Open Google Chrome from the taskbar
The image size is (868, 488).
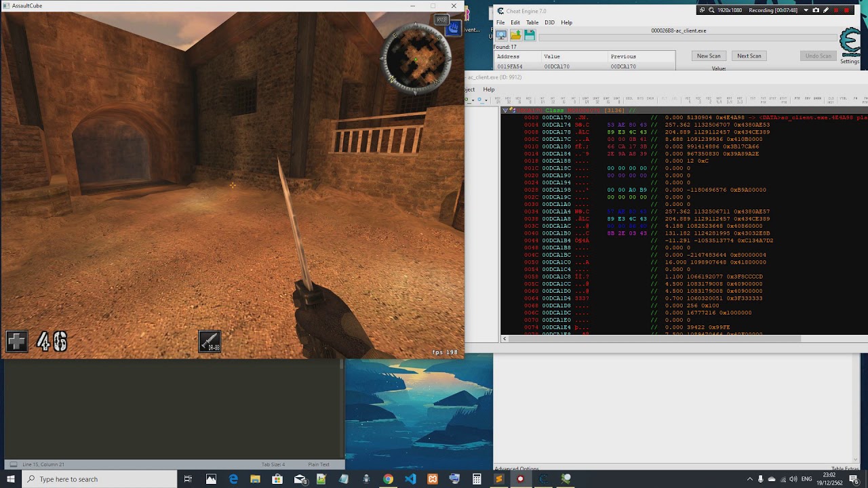pyautogui.click(x=388, y=479)
